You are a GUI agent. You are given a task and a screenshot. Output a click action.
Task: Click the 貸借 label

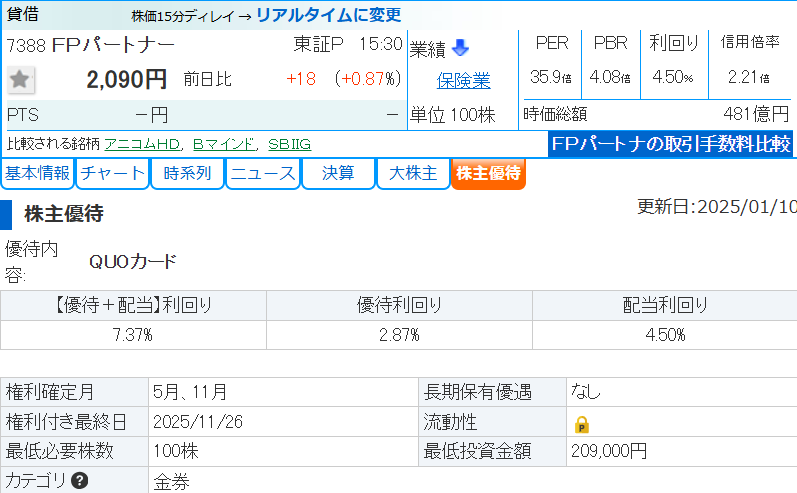(22, 14)
